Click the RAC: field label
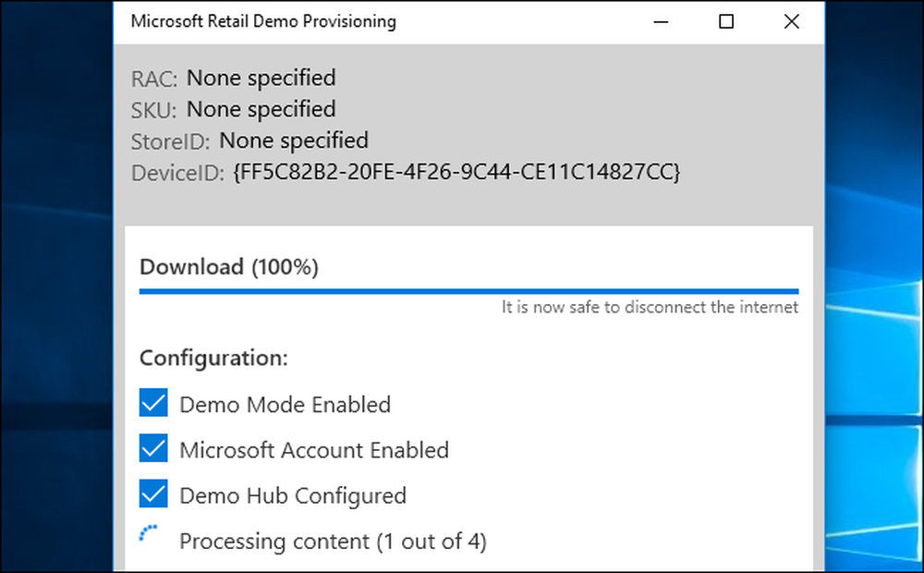The image size is (924, 573). pos(153,79)
